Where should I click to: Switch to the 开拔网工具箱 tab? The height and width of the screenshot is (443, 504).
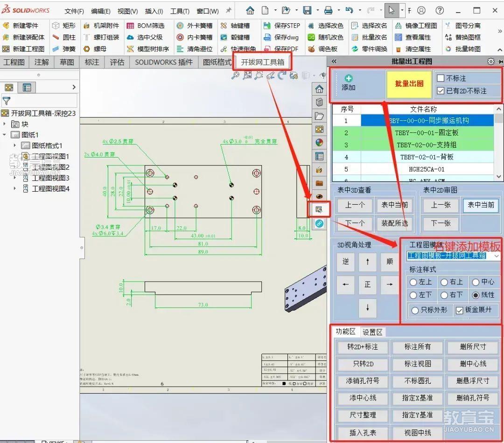(263, 62)
